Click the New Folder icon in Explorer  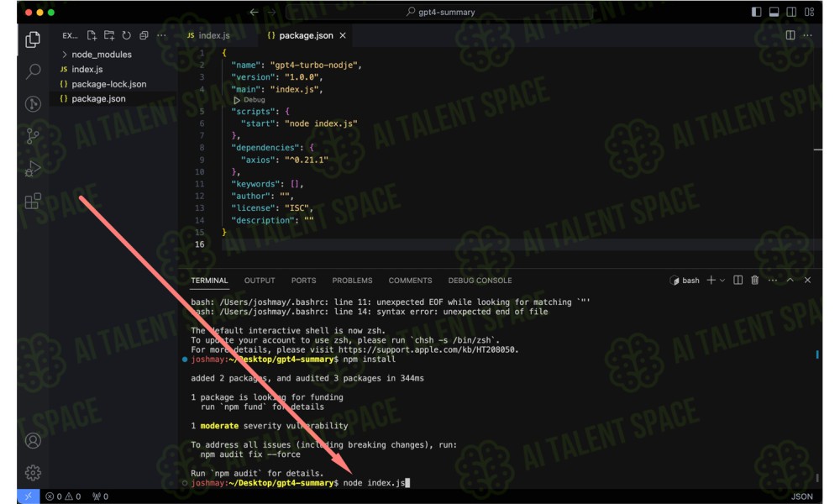[x=109, y=35]
